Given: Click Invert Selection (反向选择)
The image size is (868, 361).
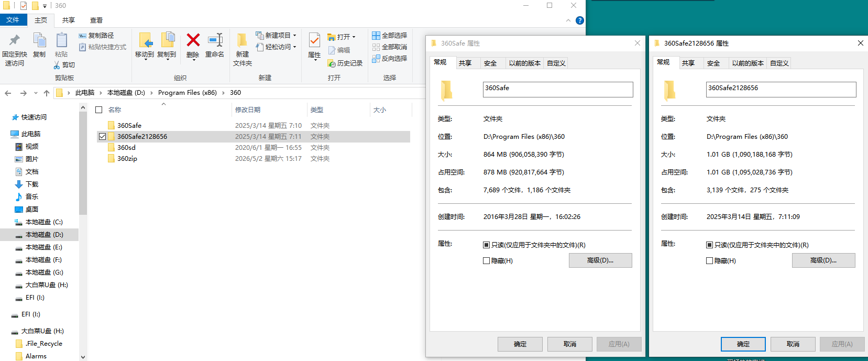Looking at the screenshot, I should tap(389, 59).
